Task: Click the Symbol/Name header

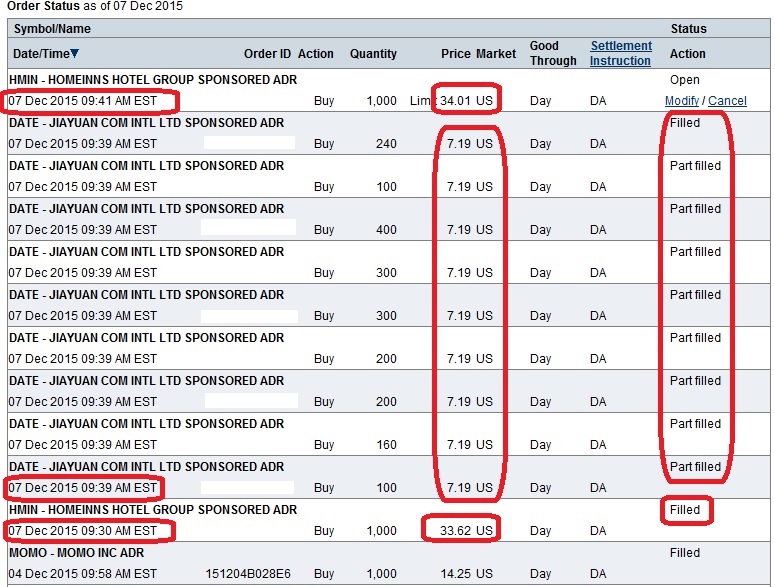Action: [x=52, y=29]
